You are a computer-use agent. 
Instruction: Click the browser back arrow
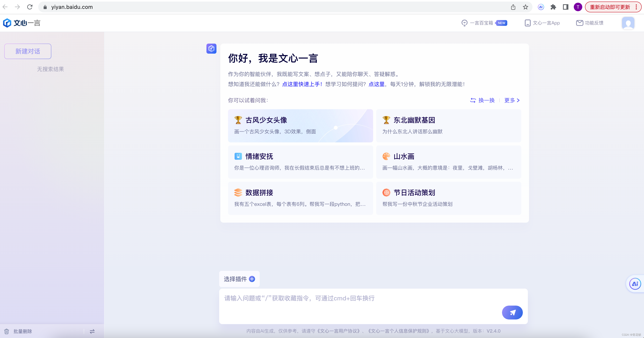5,7
